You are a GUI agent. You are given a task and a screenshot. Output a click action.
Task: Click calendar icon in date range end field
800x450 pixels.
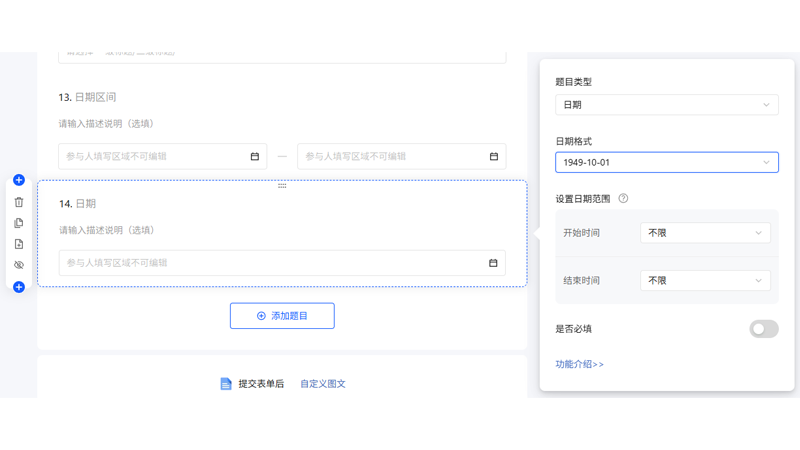pos(493,156)
